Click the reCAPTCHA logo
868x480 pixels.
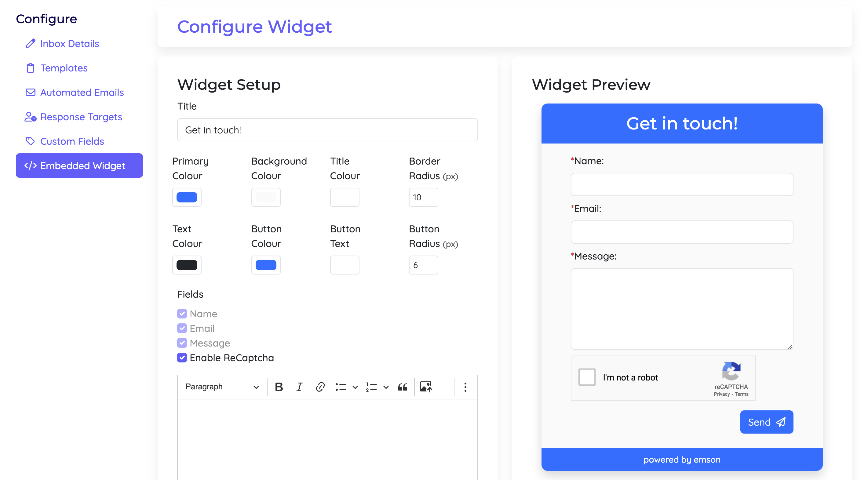(x=731, y=371)
